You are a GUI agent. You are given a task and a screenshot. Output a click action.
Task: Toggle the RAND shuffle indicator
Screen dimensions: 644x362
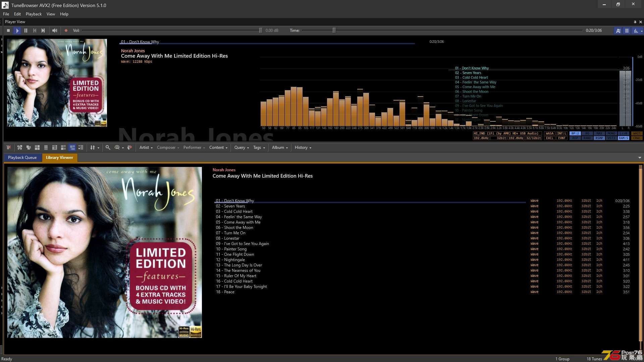point(587,138)
